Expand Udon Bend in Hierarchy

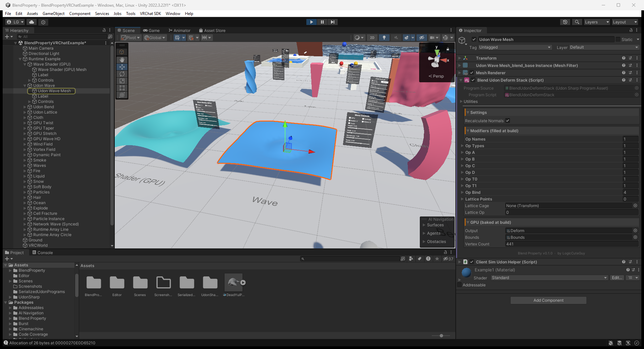point(25,107)
